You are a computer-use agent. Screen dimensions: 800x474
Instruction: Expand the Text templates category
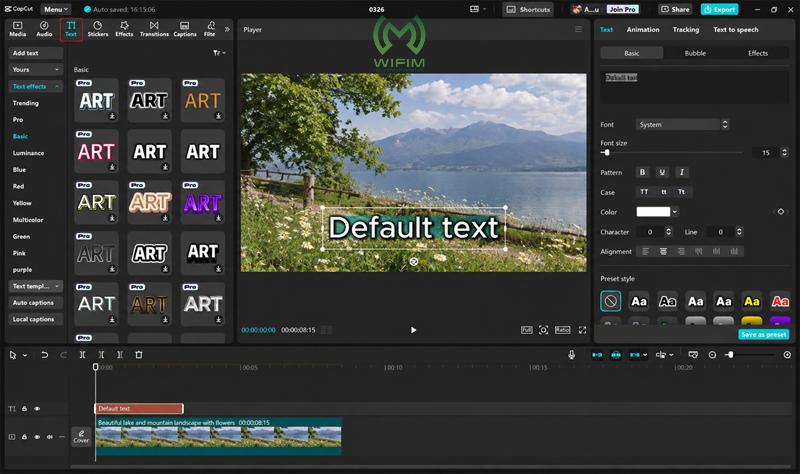pos(35,286)
